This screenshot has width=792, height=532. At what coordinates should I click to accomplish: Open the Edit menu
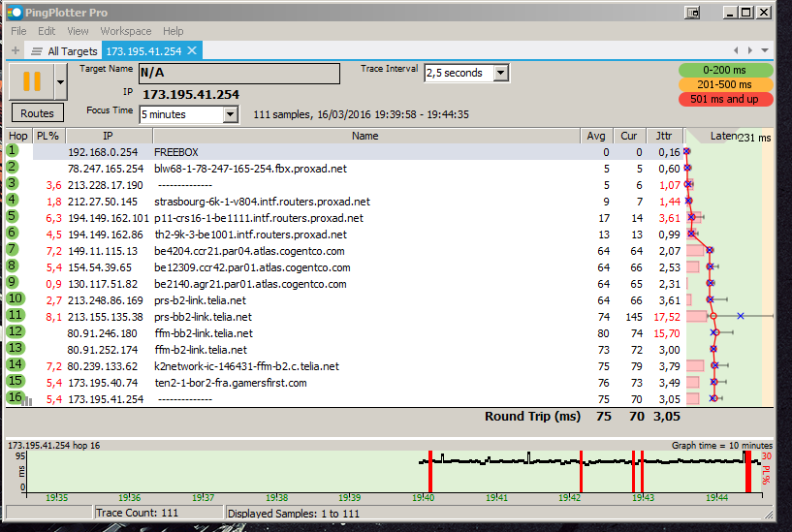pos(47,31)
